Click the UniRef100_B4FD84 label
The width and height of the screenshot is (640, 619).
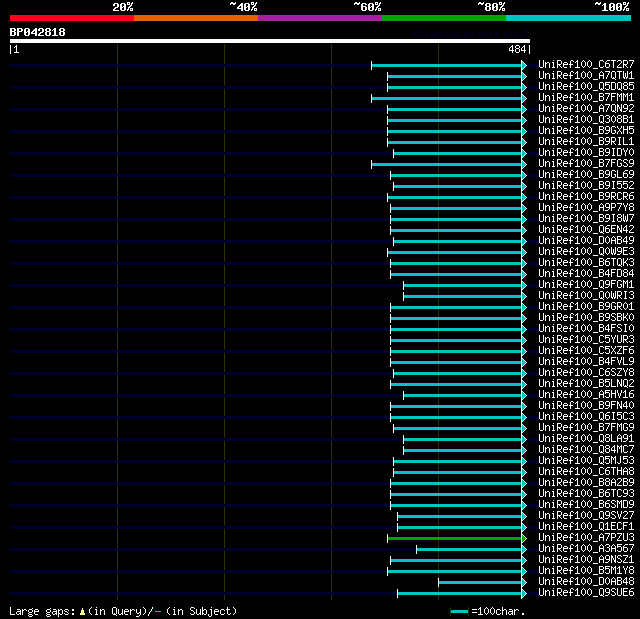pos(586,274)
